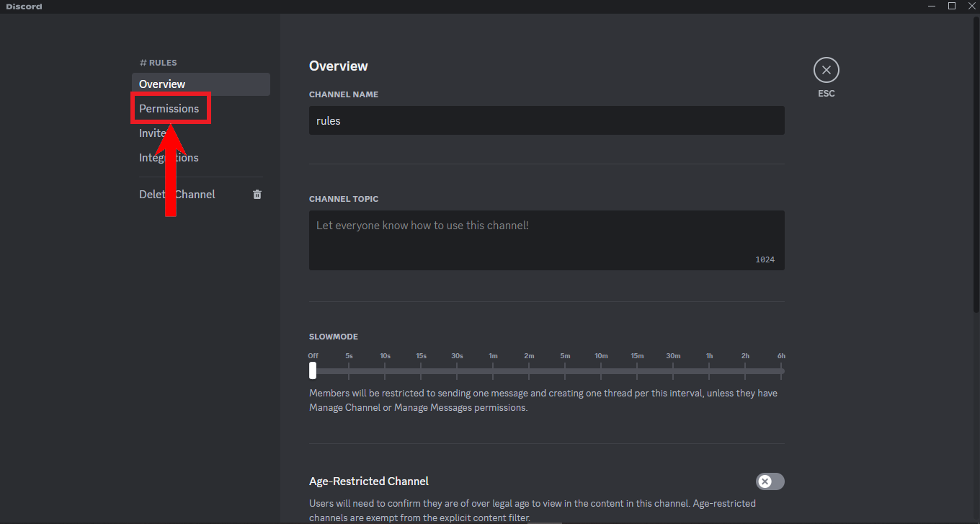Maximize the Discord window
The height and width of the screenshot is (524, 980).
pyautogui.click(x=951, y=6)
